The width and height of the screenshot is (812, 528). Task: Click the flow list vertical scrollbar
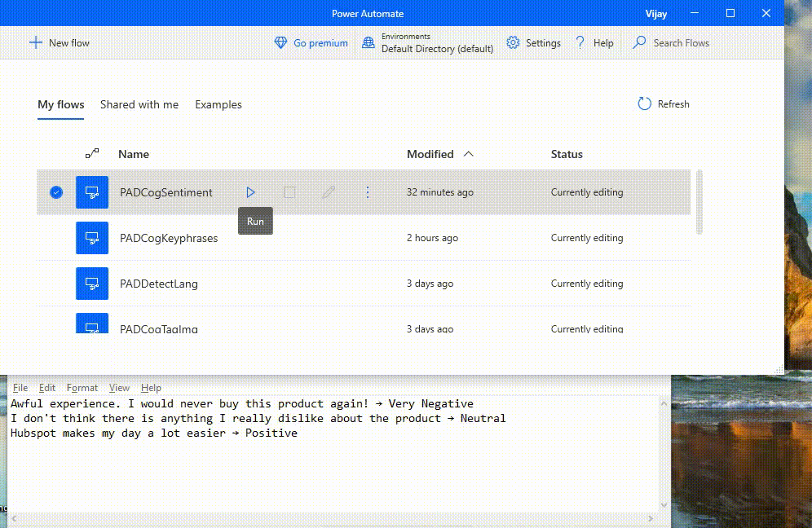tap(699, 202)
